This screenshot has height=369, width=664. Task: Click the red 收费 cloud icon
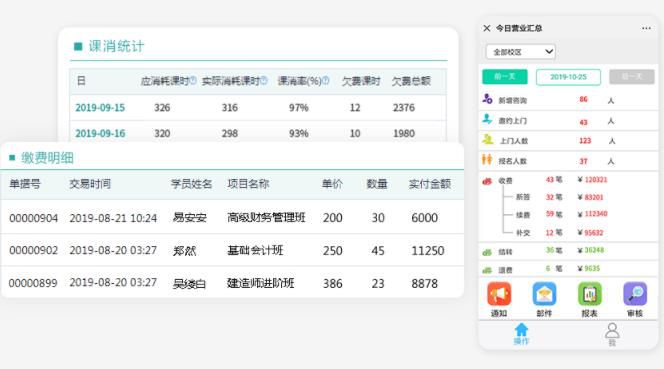[487, 181]
